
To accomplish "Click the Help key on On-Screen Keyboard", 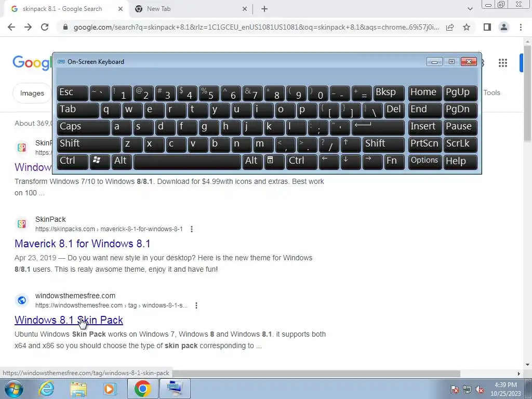I will click(x=460, y=162).
